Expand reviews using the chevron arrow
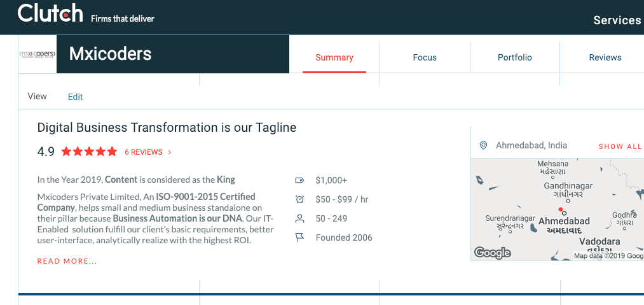 coord(170,152)
